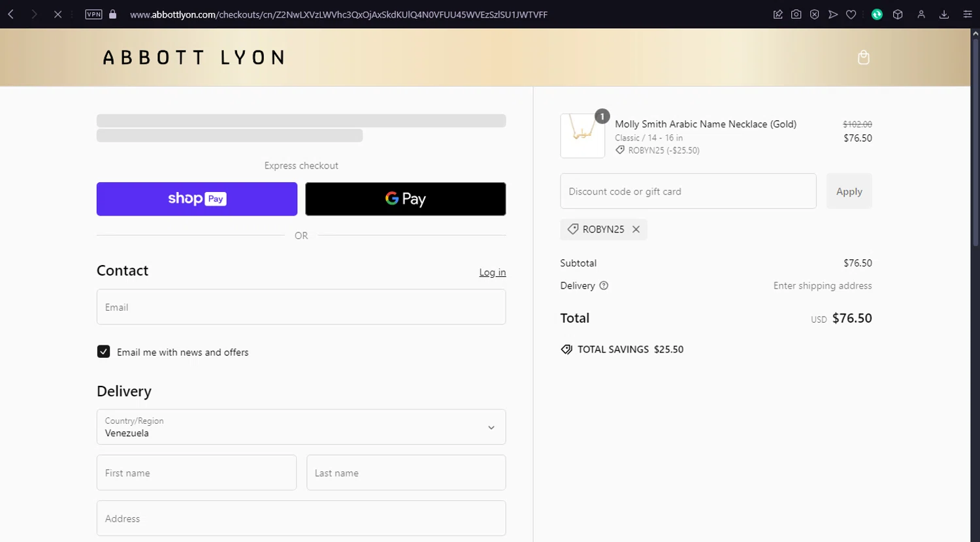980x542 pixels.
Task: Click the Classic / 14 - 16 in variant text
Action: [649, 138]
